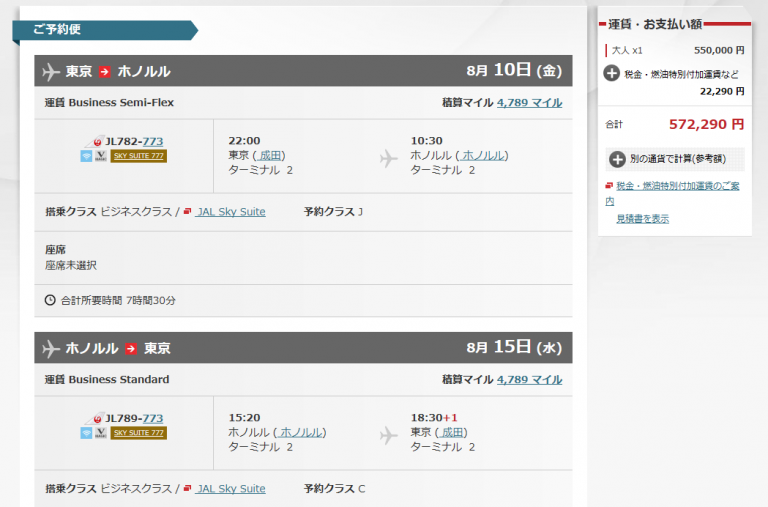Open the 773 aircraft link for JL789
This screenshot has height=507, width=768.
pos(153,418)
